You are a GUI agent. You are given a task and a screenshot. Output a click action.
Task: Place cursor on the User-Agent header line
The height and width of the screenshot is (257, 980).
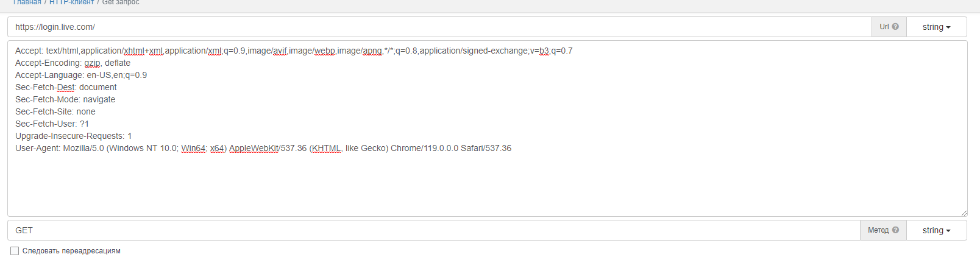(263, 148)
